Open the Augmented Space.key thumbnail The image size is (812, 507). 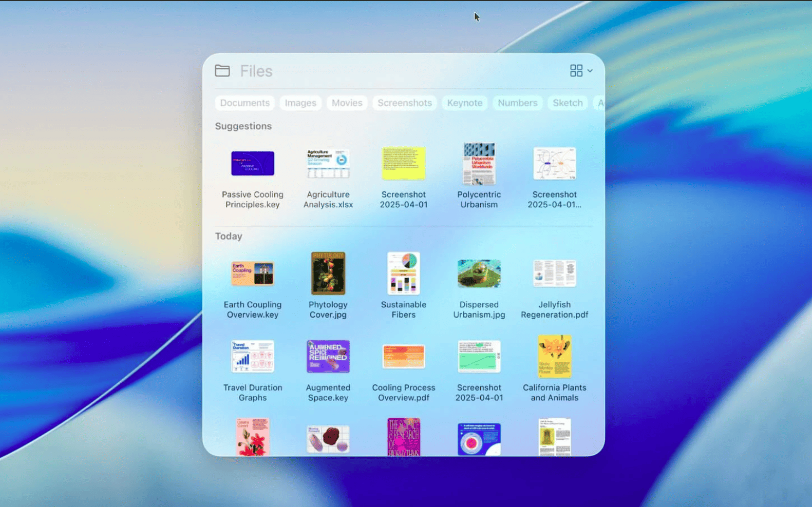[x=328, y=356]
